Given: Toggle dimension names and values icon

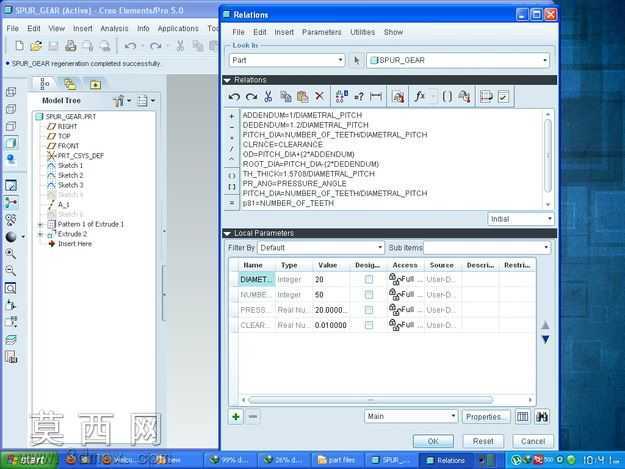Looking at the screenshot, I should coord(342,96).
